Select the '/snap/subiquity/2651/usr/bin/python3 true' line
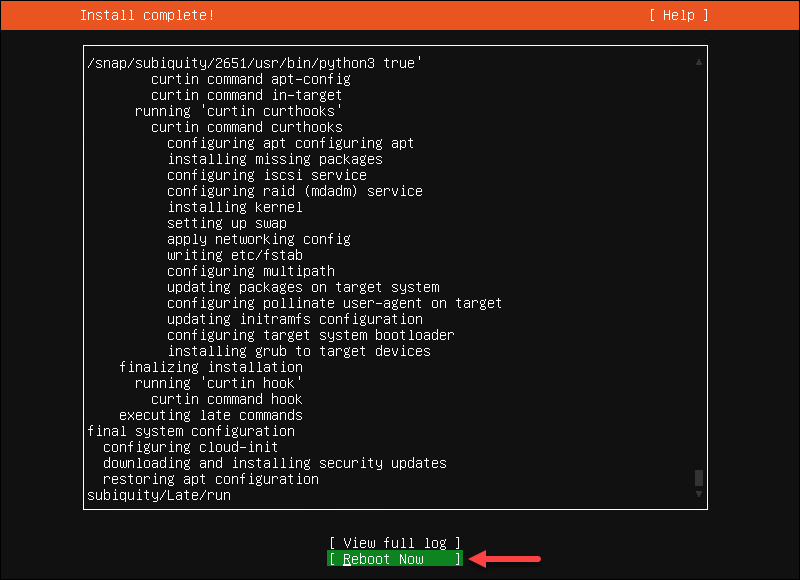The width and height of the screenshot is (800, 580). pos(255,63)
